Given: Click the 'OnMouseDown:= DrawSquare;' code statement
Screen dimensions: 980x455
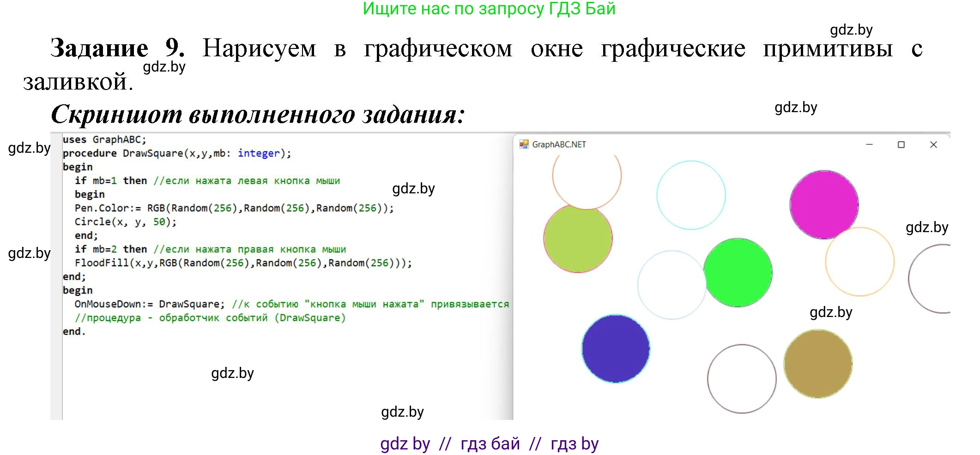Looking at the screenshot, I should [149, 304].
